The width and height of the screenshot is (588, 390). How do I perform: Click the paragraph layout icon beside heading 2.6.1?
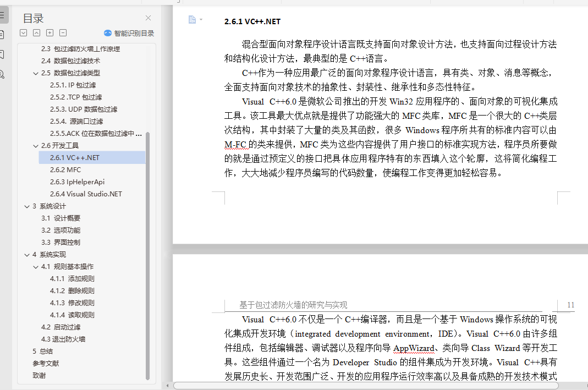click(192, 19)
